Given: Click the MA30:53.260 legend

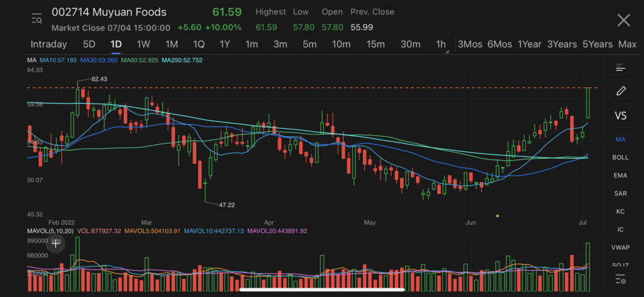Looking at the screenshot, I should tap(99, 60).
